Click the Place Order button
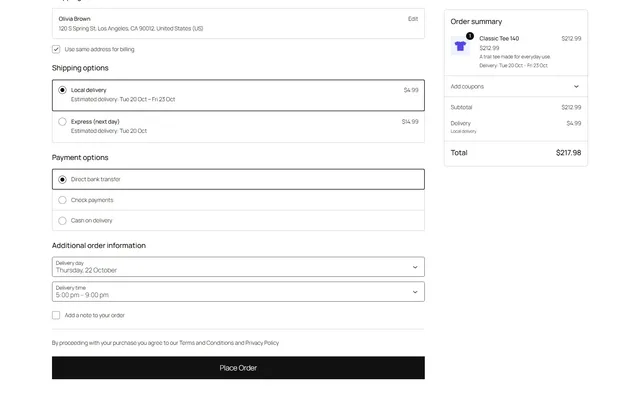This screenshot has width=640, height=400. click(238, 368)
